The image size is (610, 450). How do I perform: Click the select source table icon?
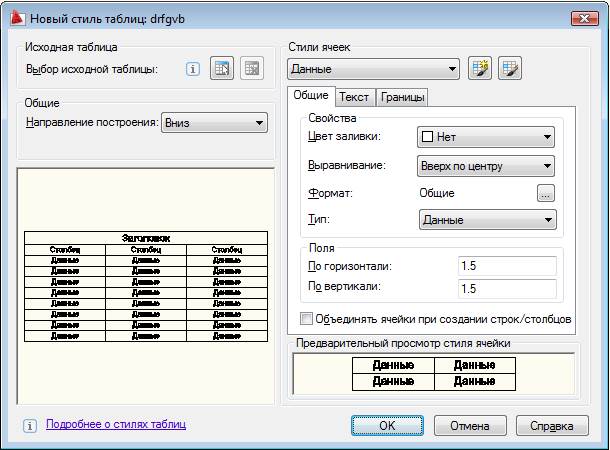(222, 69)
